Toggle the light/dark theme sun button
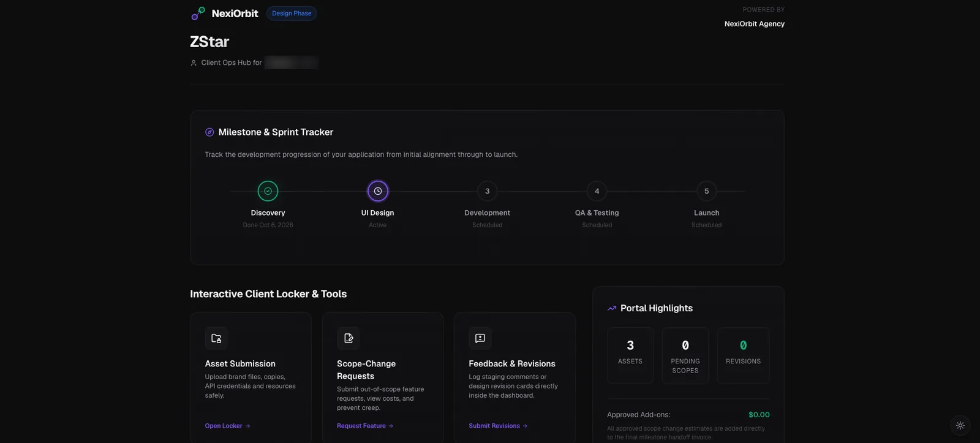The width and height of the screenshot is (980, 443). tap(960, 425)
